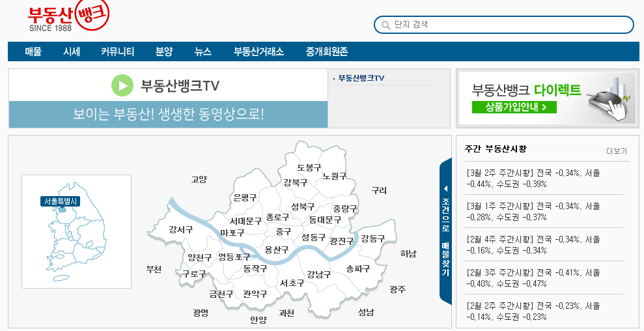Focus the 단지 검색 search field
644x331 pixels.
tap(504, 25)
